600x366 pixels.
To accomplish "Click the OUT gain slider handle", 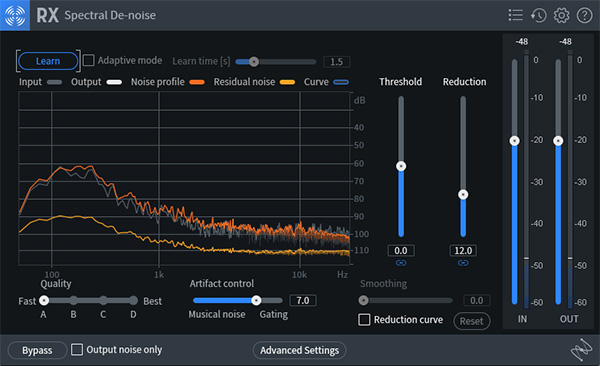I will (558, 141).
